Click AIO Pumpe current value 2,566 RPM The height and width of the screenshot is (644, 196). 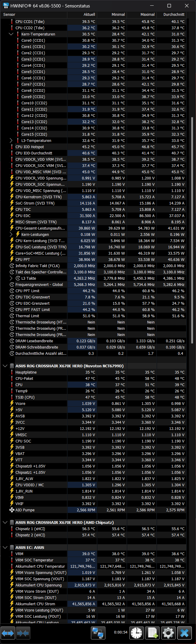pos(86,510)
